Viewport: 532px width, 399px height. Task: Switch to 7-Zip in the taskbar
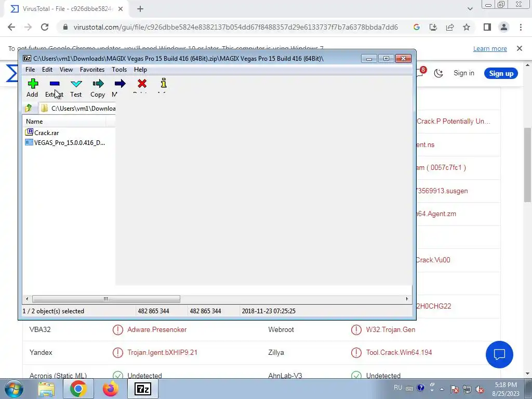(142, 389)
